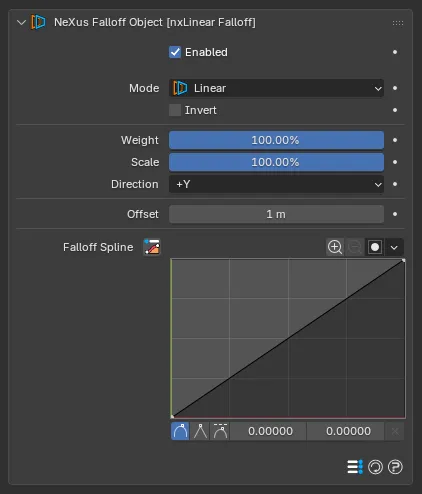Click the animate dot beside Offset

(395, 214)
